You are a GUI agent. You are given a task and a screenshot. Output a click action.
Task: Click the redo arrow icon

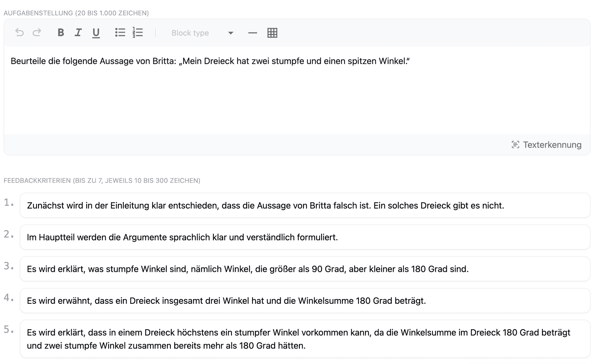pyautogui.click(x=37, y=32)
